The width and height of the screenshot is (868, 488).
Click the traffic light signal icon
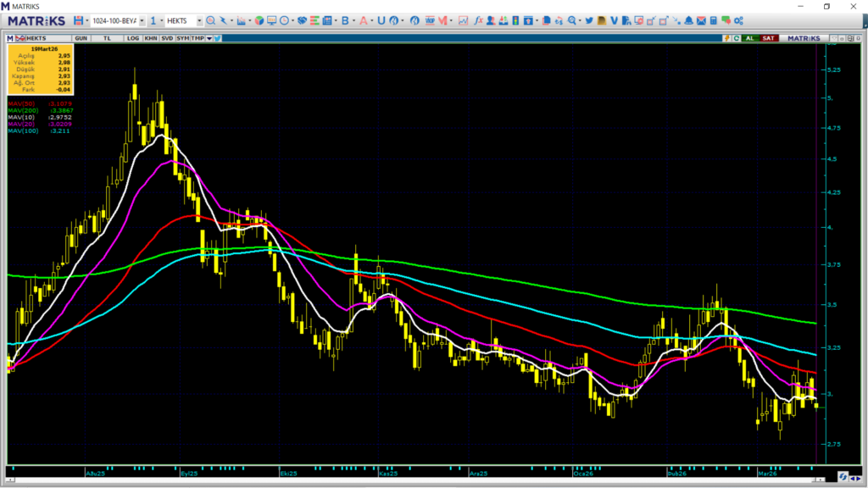pos(515,20)
